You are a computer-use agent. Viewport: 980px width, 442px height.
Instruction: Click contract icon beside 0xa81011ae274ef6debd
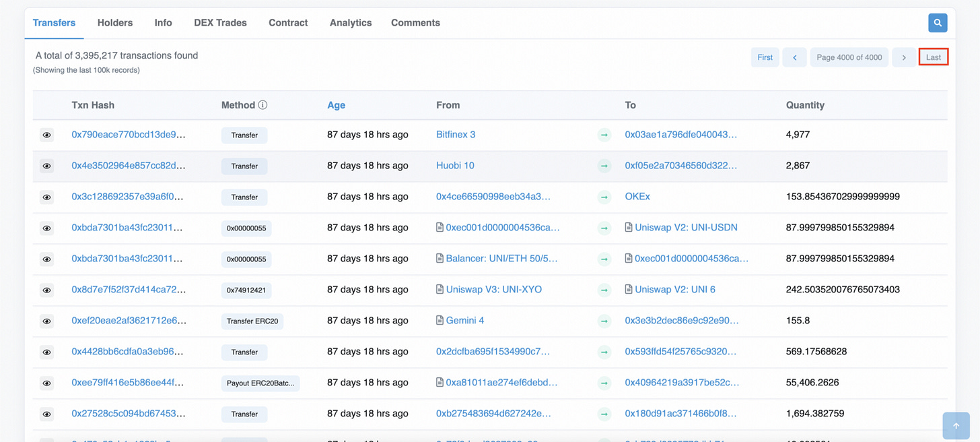(440, 383)
